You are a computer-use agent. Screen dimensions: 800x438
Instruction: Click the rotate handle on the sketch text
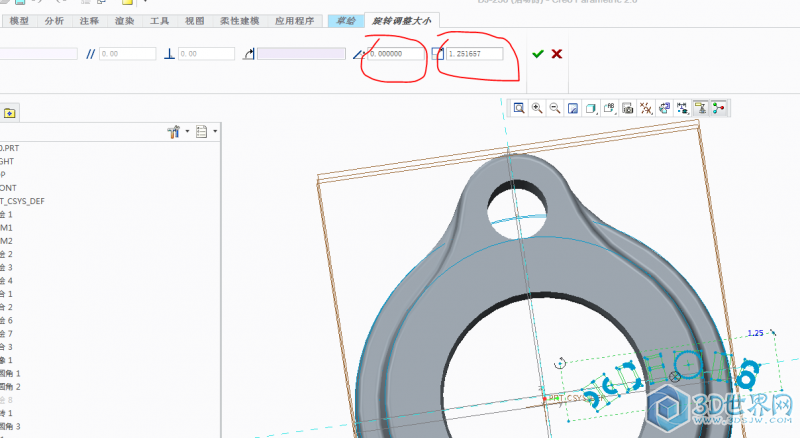[x=560, y=363]
